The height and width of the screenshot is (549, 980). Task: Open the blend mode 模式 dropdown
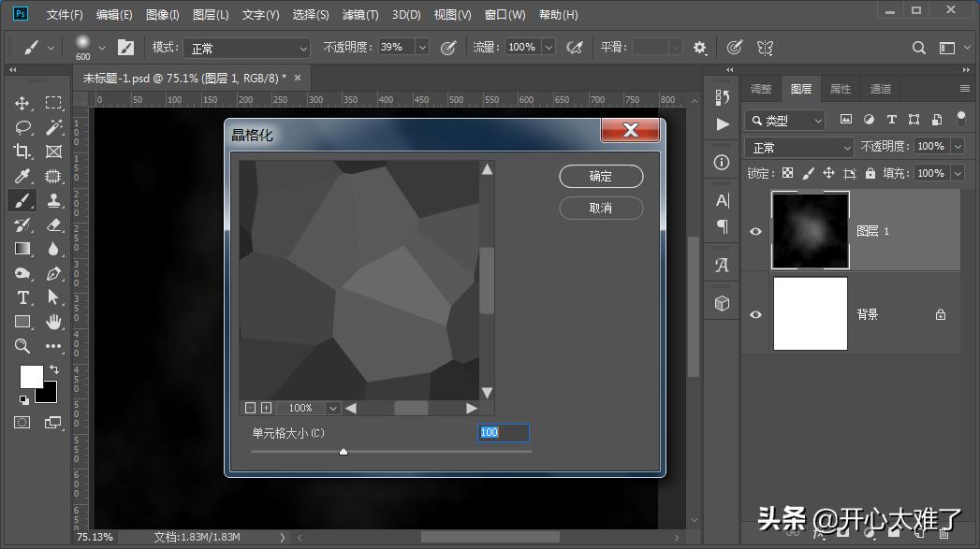click(x=246, y=48)
